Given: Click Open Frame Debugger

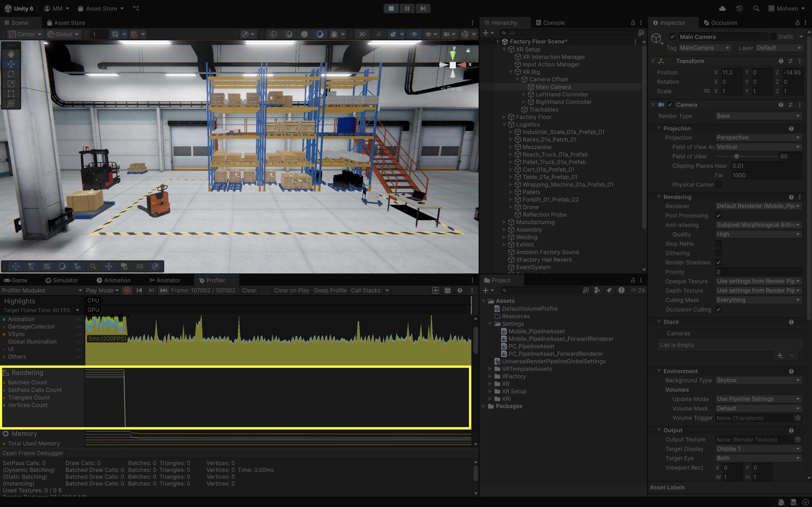Looking at the screenshot, I should tap(33, 453).
